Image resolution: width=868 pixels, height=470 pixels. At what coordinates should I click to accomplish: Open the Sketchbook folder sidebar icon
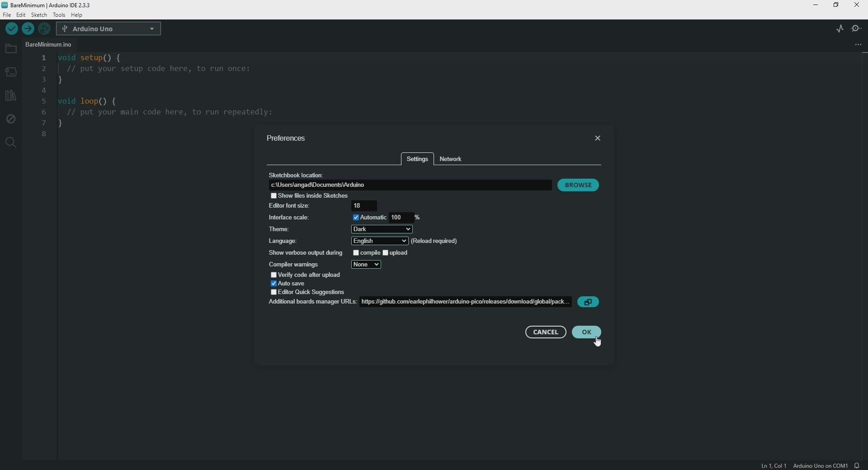point(11,48)
